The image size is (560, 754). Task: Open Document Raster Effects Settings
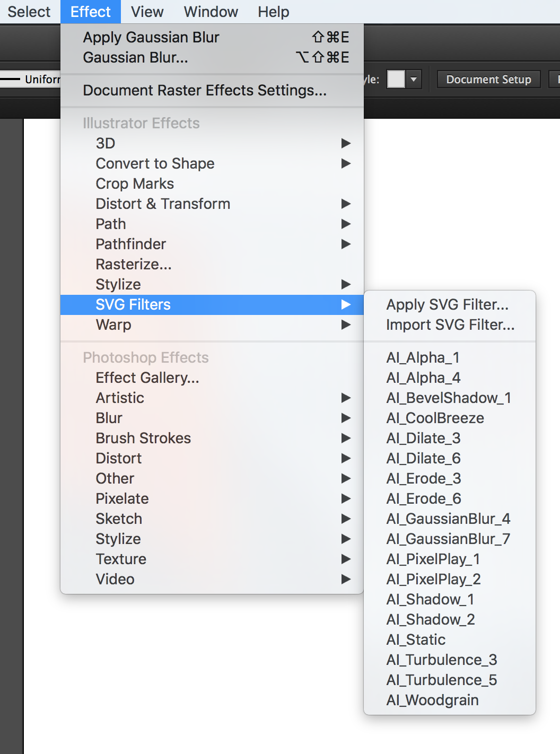[x=204, y=90]
